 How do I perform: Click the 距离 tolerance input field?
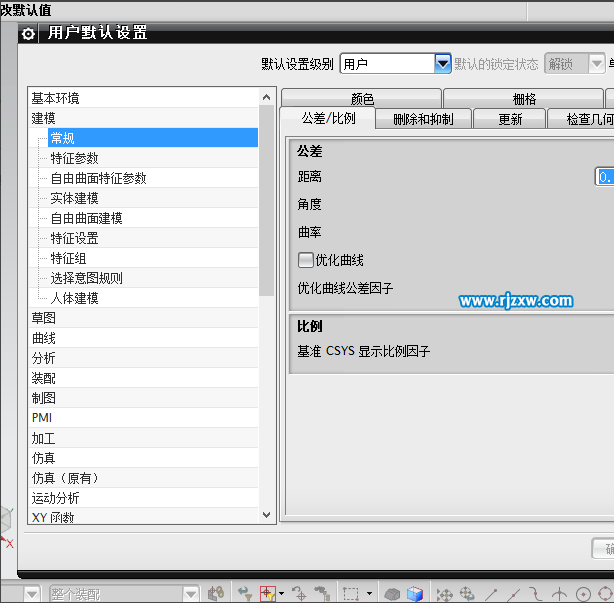[x=605, y=177]
